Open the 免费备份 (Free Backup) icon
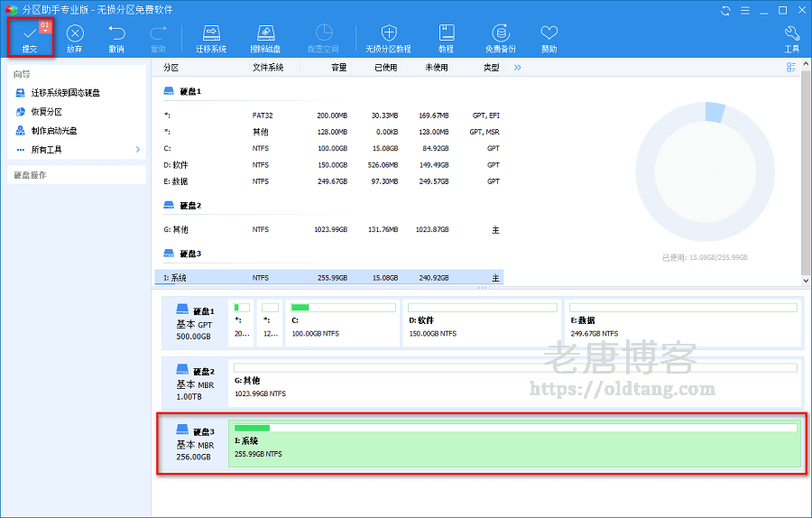Viewport: 812px width, 518px height. (500, 37)
